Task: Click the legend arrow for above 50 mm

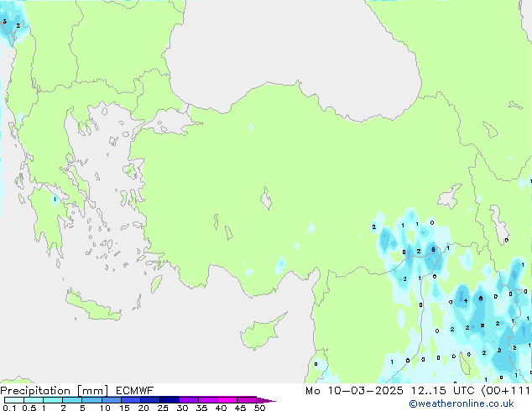Action: point(266,400)
